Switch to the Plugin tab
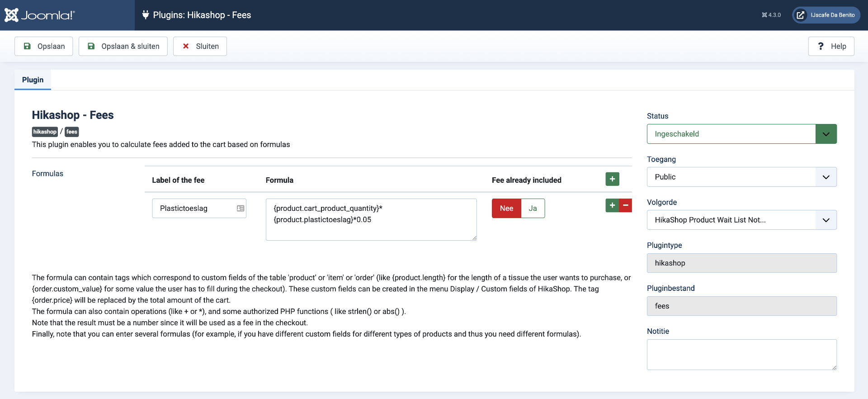Viewport: 868px width, 399px height. tap(33, 80)
